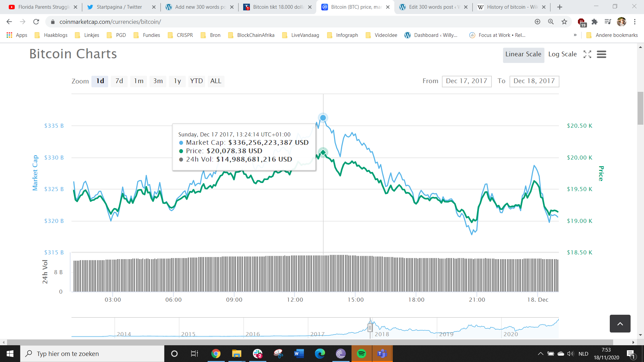Open the Chrome Extensions puzzle icon

(x=594, y=22)
